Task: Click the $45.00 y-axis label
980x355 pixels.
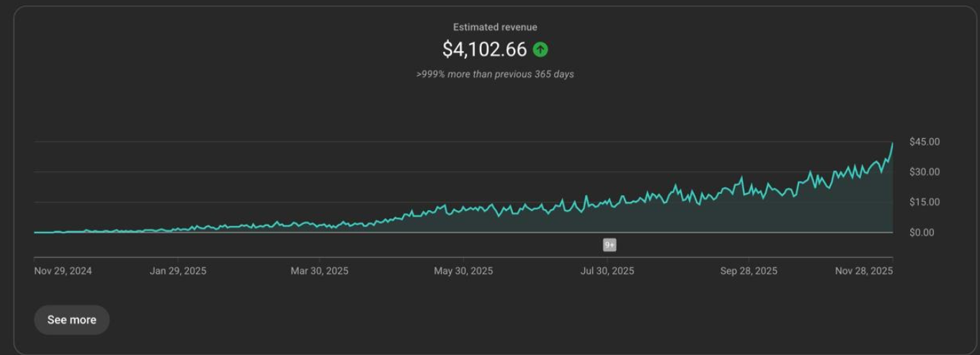Action: [925, 142]
